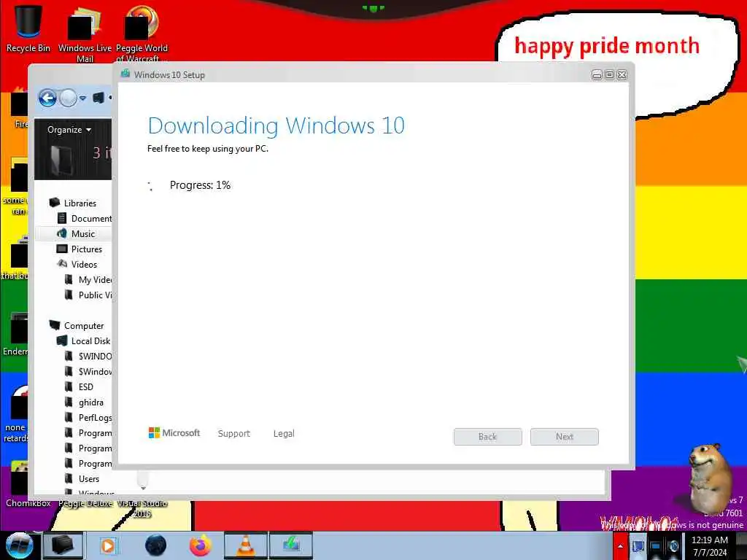Select Documents library in Explorer tree

91,218
